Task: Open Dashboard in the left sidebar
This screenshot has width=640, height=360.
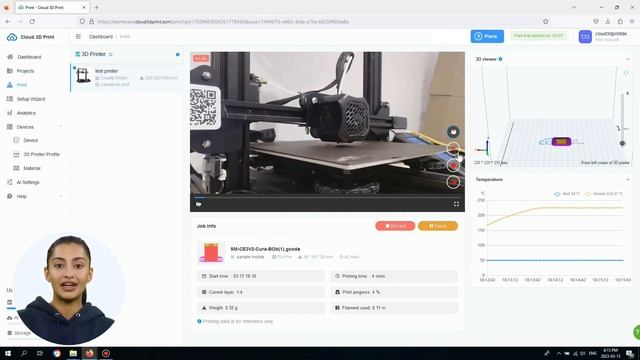Action: click(29, 57)
